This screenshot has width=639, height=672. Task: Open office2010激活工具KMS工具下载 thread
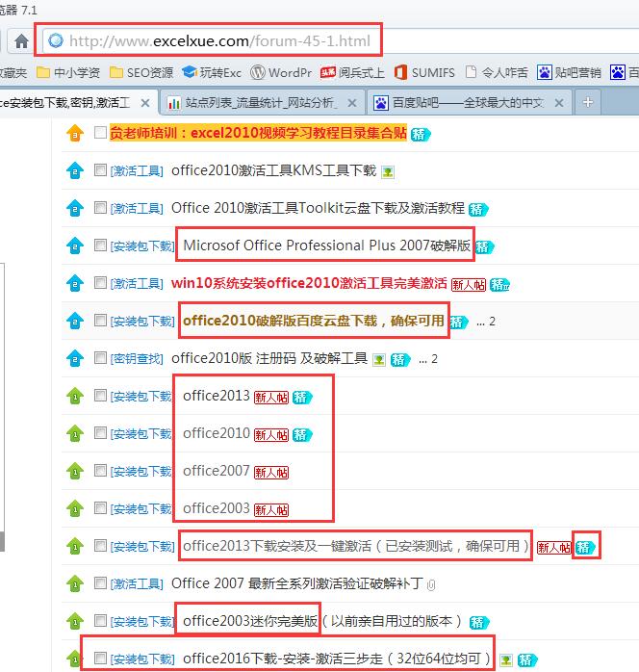click(273, 170)
